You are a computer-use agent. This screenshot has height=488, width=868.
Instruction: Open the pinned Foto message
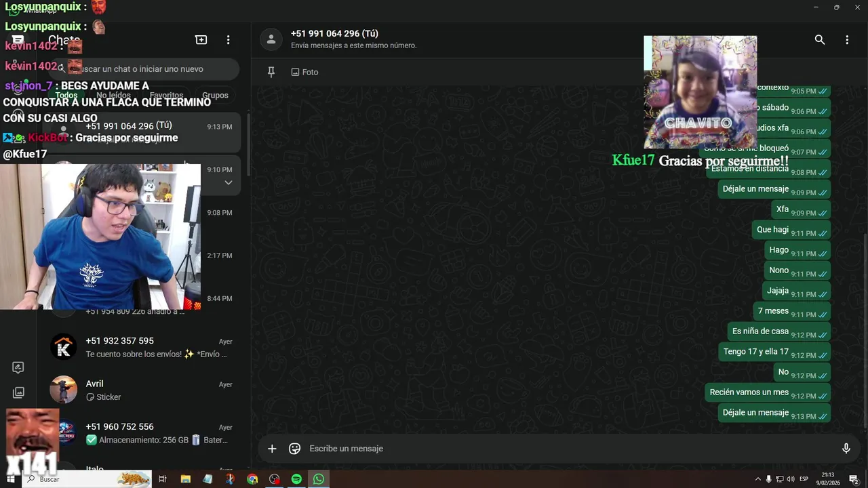305,72
